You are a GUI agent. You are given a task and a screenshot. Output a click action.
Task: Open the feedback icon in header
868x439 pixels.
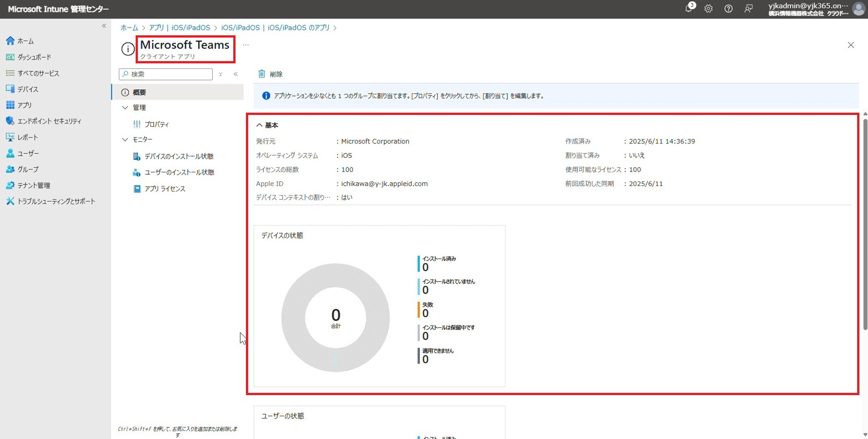(749, 9)
